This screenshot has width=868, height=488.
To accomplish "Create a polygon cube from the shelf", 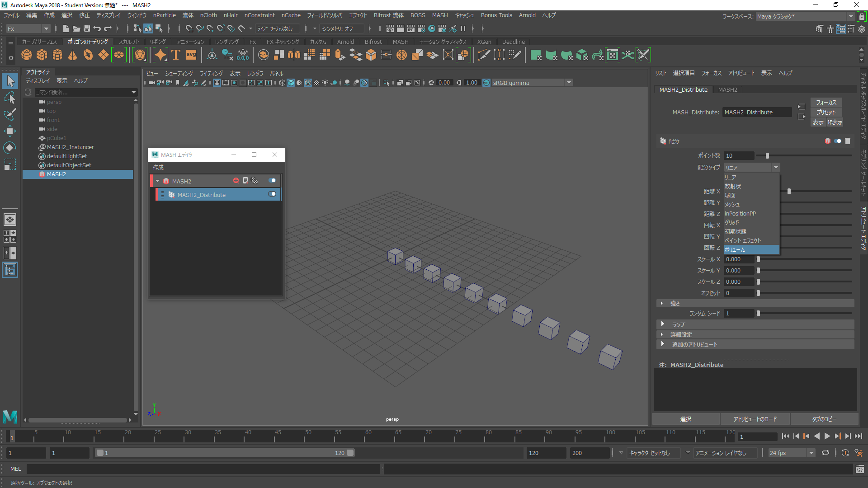I will [x=42, y=55].
